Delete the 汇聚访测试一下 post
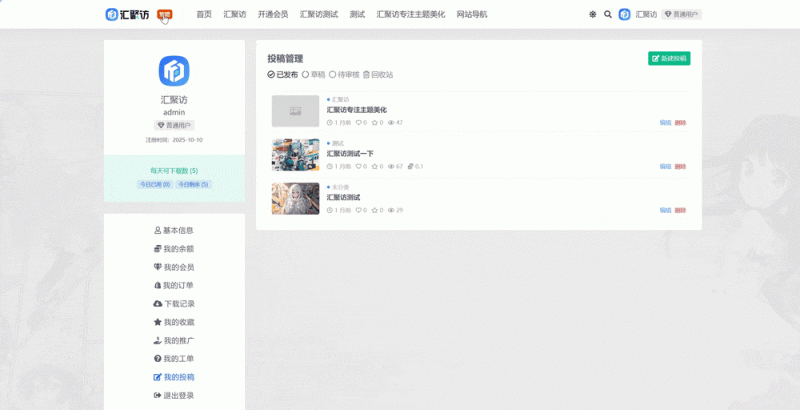Screen dimensions: 800x410 point(680,167)
